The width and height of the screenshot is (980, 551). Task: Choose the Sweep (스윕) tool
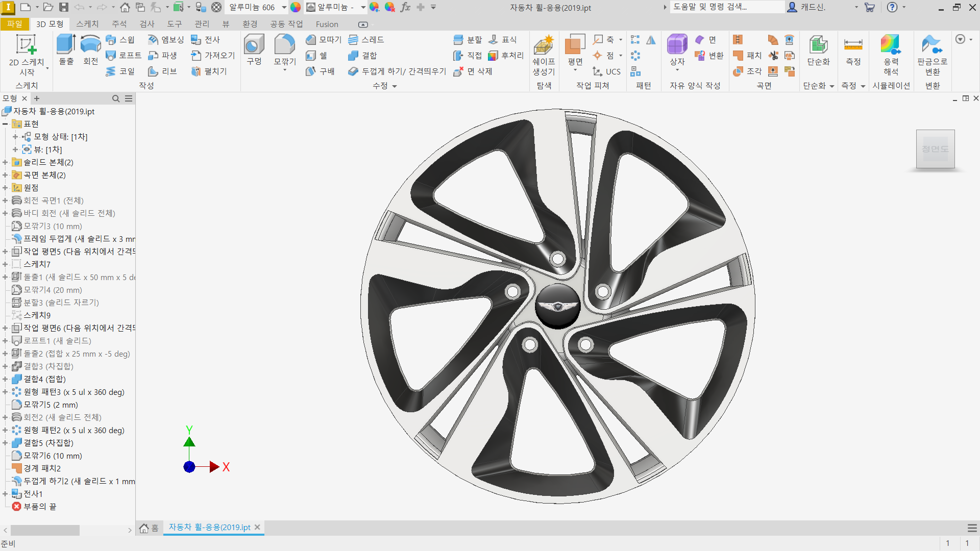coord(120,40)
